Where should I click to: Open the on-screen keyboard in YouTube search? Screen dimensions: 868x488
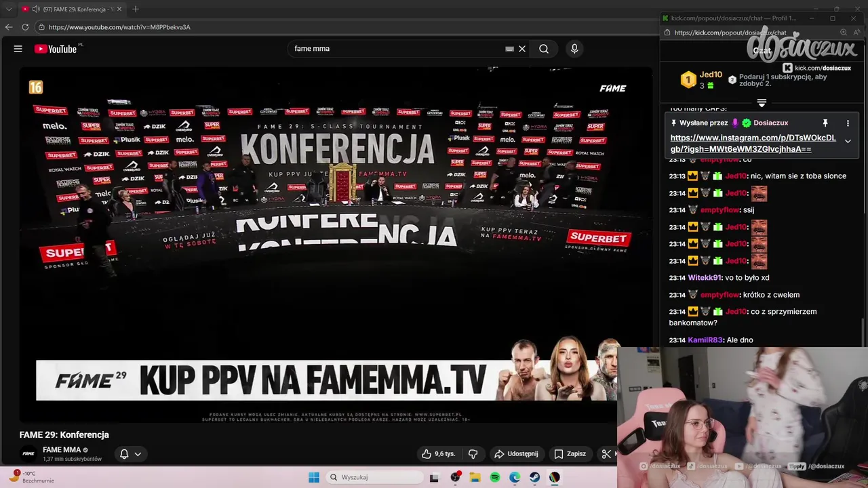point(509,49)
